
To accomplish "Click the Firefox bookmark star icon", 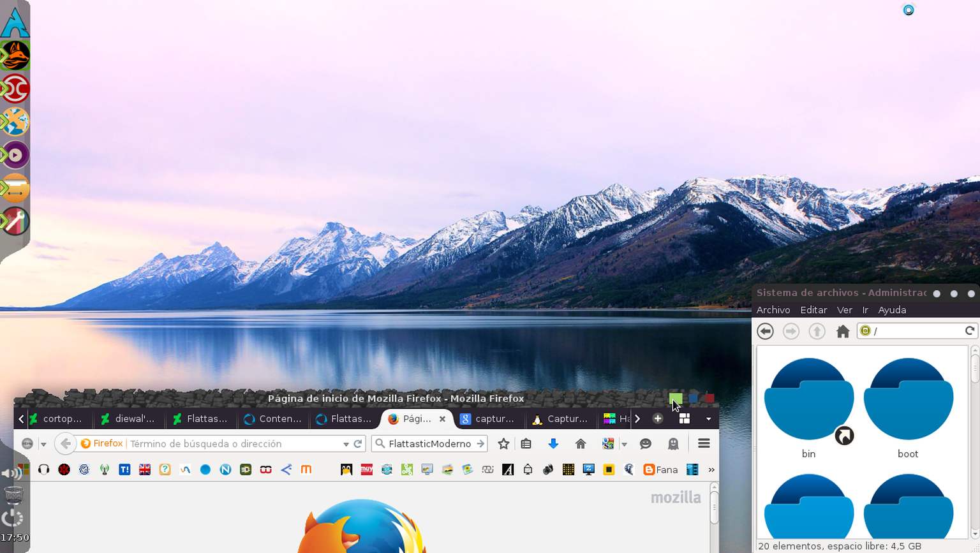I will tap(503, 443).
